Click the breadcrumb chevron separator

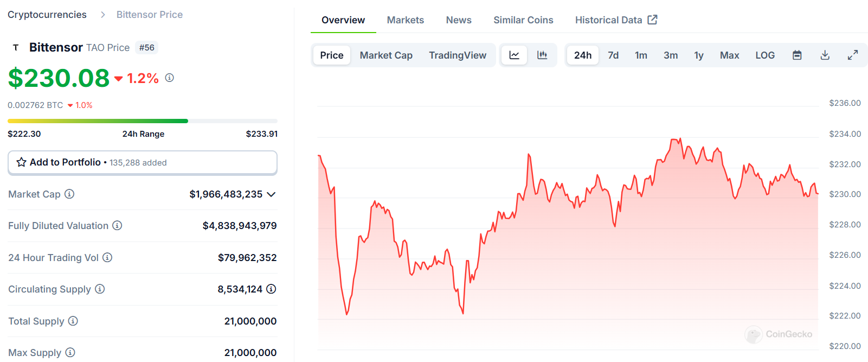coord(102,15)
